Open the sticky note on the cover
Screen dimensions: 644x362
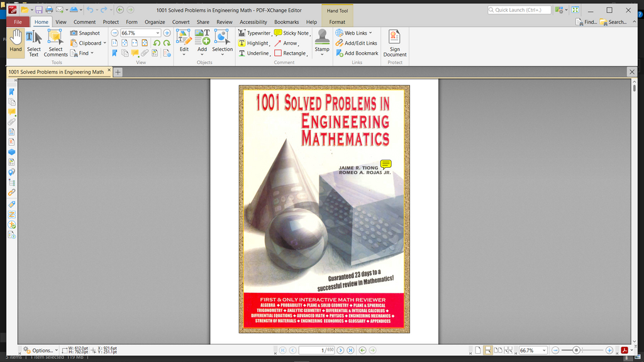click(x=386, y=165)
